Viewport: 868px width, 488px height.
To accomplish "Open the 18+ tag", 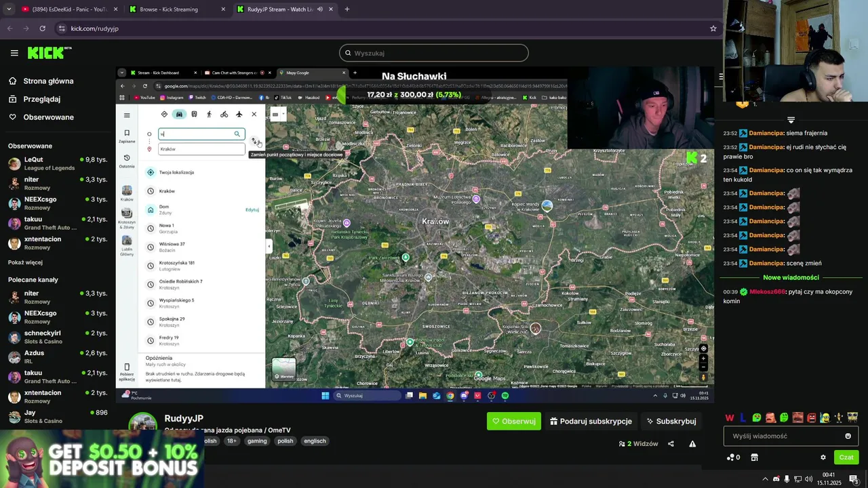I will click(232, 441).
